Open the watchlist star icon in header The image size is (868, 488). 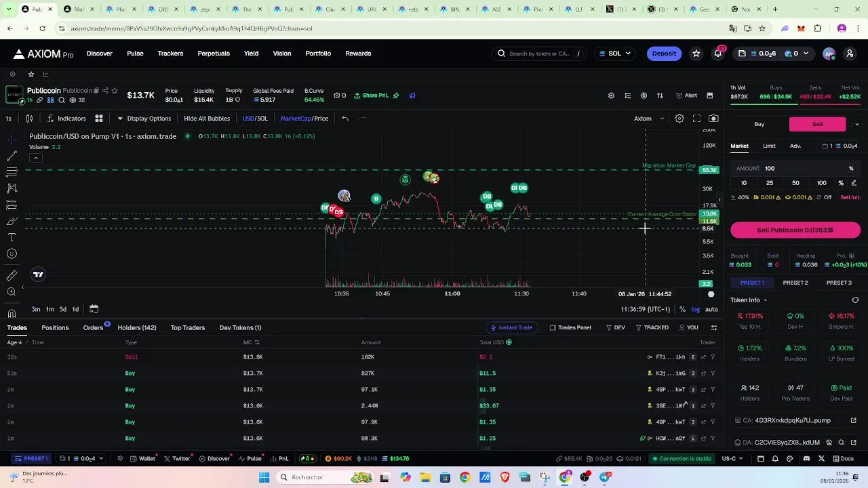pos(696,54)
